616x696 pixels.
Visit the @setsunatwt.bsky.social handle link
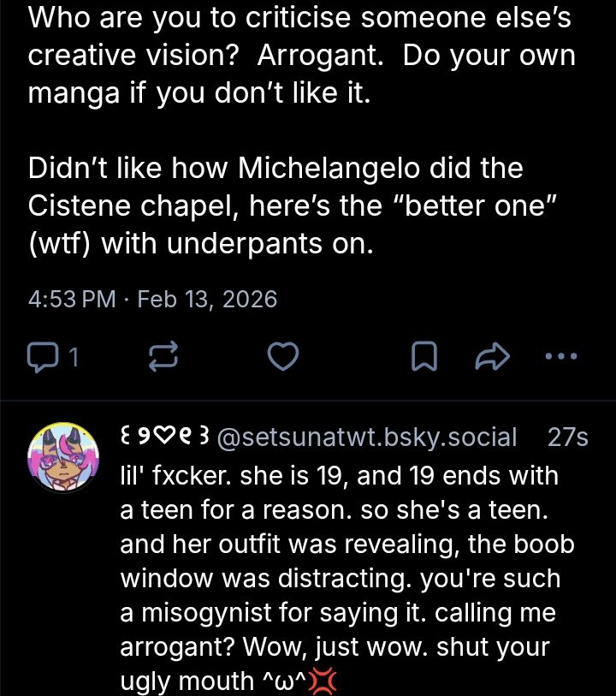[368, 437]
